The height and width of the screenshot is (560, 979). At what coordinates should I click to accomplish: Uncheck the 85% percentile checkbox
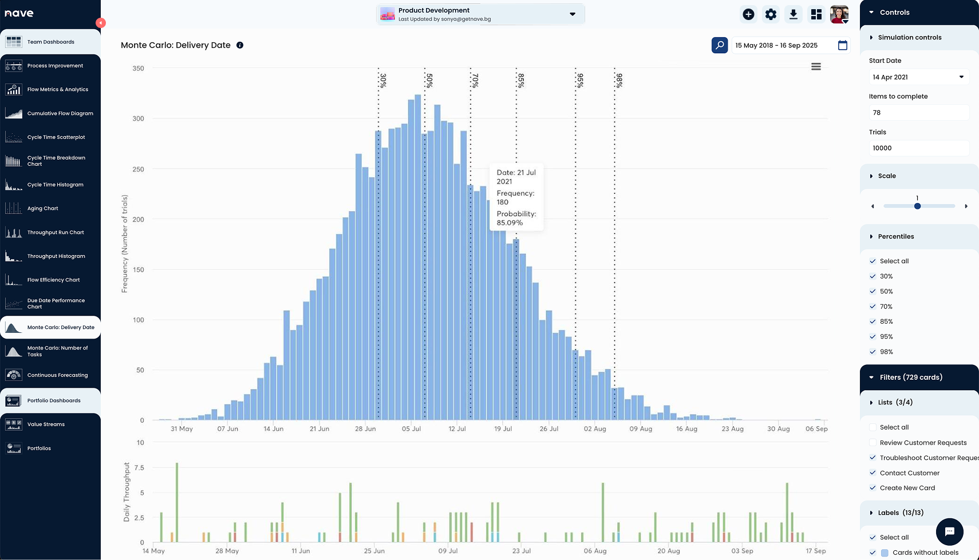(873, 321)
